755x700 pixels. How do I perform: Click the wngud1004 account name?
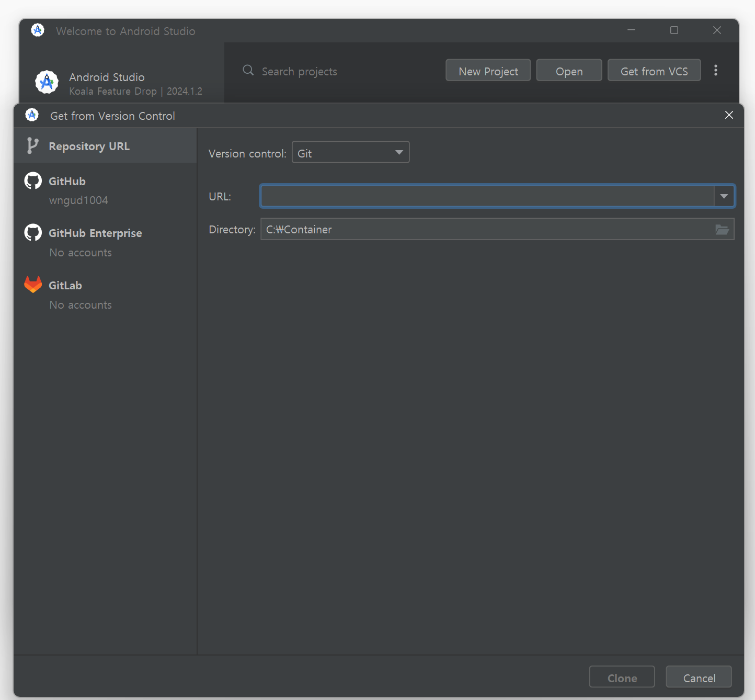tap(78, 200)
